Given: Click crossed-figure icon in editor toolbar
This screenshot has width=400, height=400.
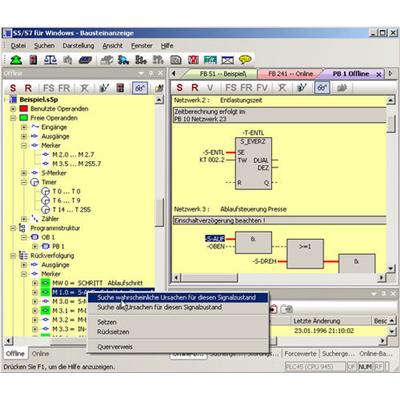Looking at the screenshot, I should pyautogui.click(x=282, y=88).
